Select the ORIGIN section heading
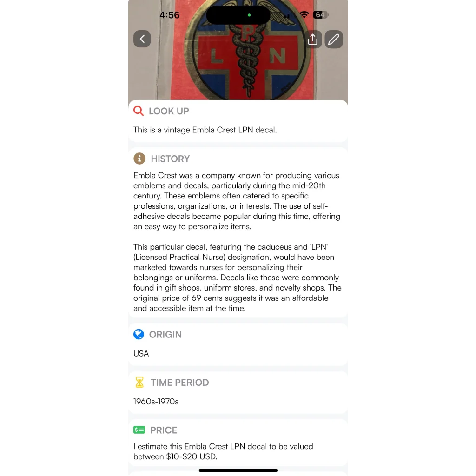This screenshot has width=476, height=476. (165, 335)
